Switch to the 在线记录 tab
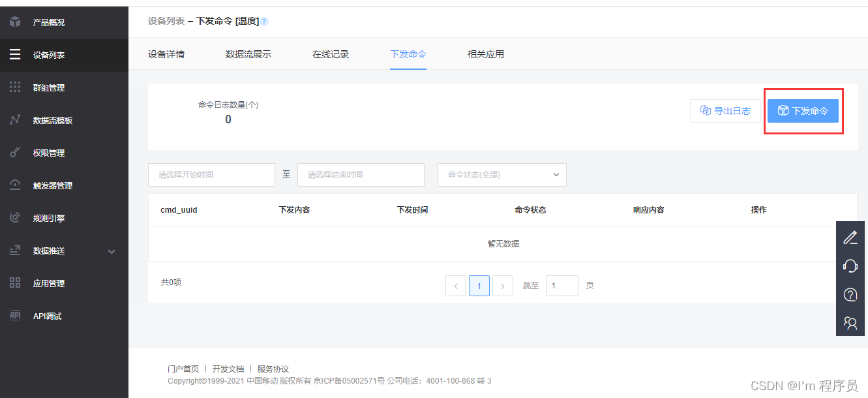Screen dimensions: 868x398 click(330, 55)
